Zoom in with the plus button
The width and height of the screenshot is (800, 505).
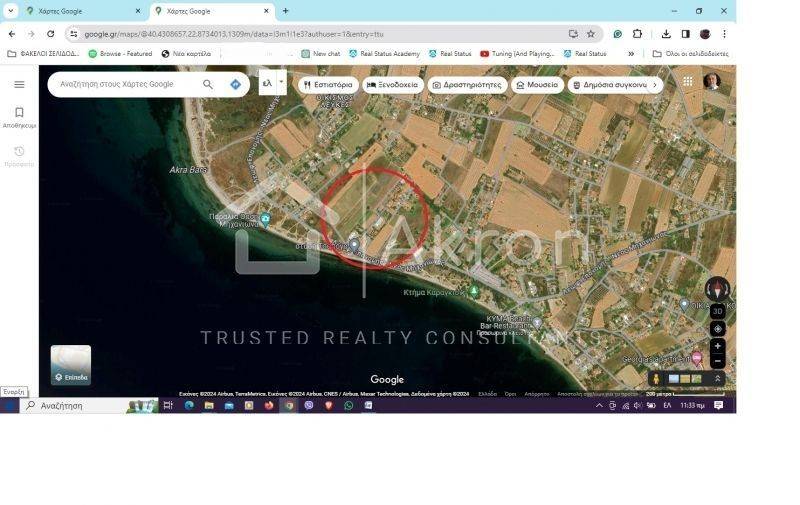pos(717,346)
